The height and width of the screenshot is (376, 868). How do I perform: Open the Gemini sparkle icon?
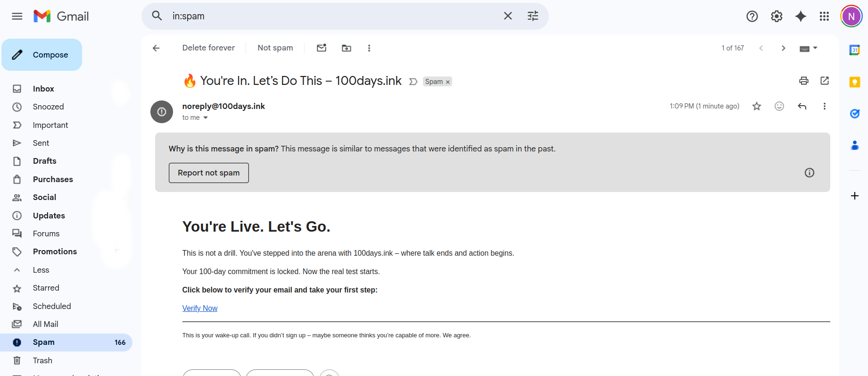click(x=801, y=17)
